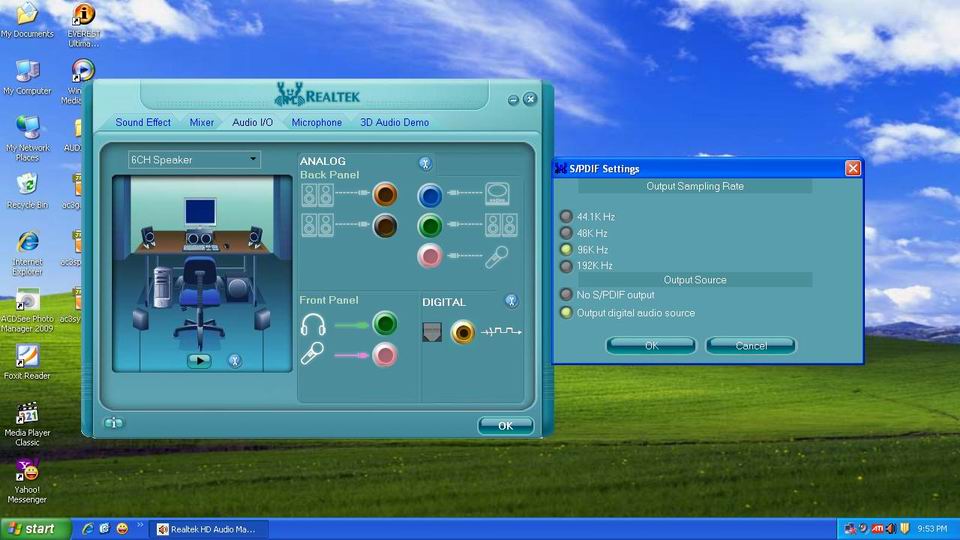Viewport: 960px width, 540px height.
Task: Close the S/PDIF Settings dialog
Action: pyautogui.click(x=852, y=168)
